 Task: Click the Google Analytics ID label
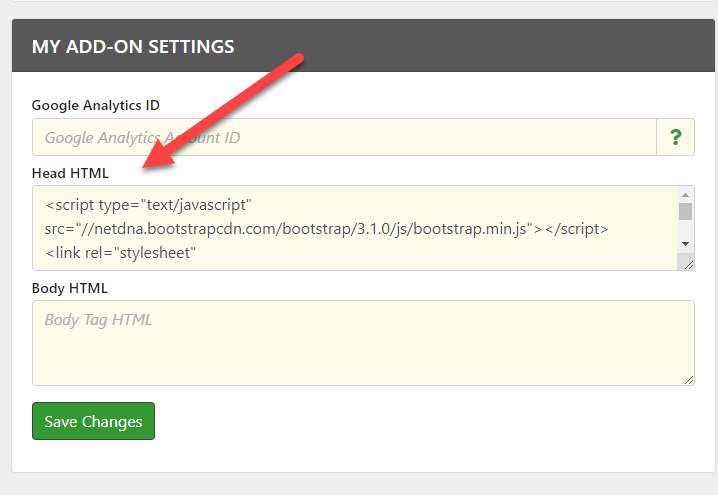(x=96, y=105)
